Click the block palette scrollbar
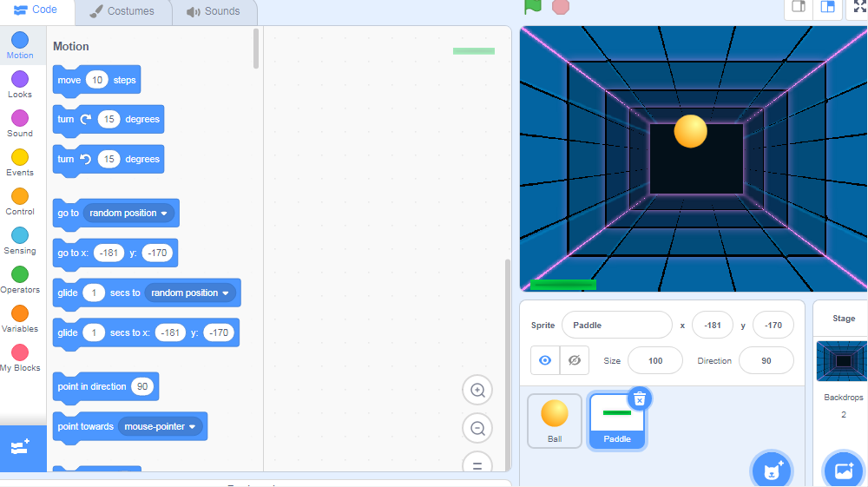868x487 pixels. [x=256, y=49]
